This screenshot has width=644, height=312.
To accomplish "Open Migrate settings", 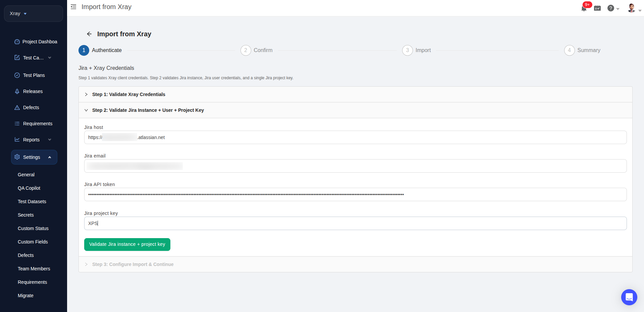I will [25, 296].
